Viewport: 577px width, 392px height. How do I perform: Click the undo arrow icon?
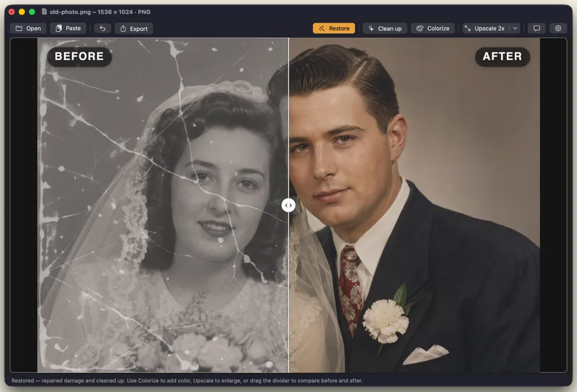102,28
